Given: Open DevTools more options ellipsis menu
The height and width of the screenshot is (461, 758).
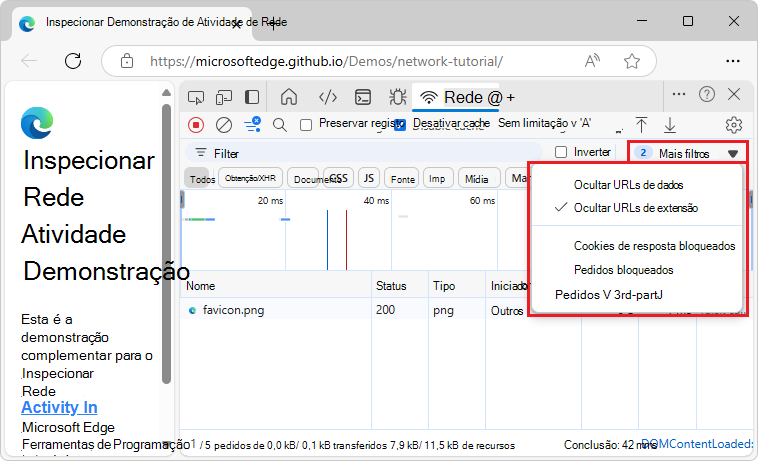Looking at the screenshot, I should pos(679,94).
